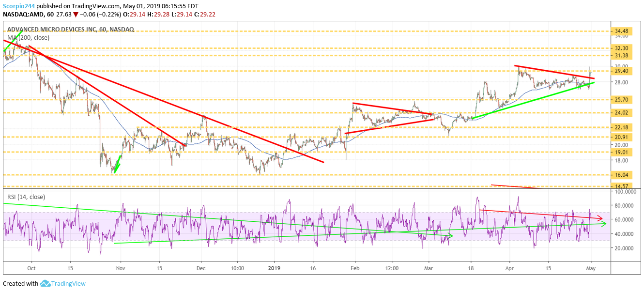Image resolution: width=644 pixels, height=292 pixels.
Task: Click the "16.04" price level label
Action: (x=621, y=175)
